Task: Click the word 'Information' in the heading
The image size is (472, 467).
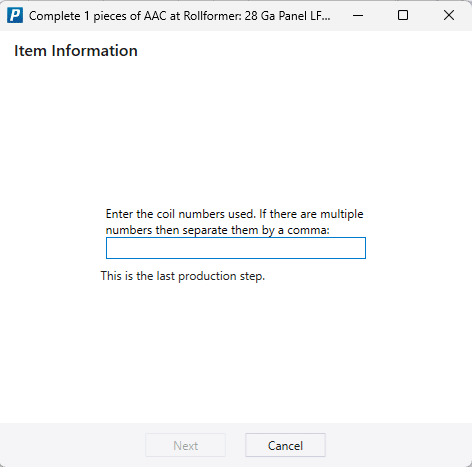Action: 95,51
